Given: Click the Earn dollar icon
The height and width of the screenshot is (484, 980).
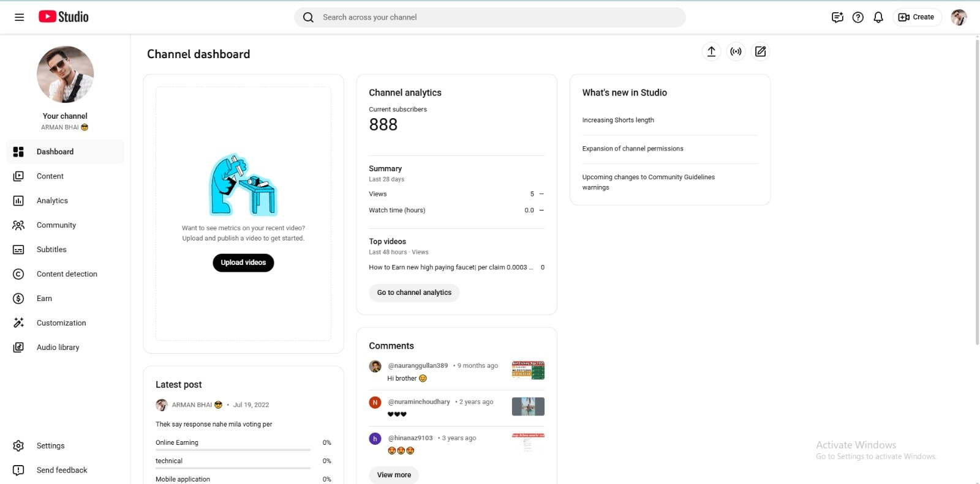Looking at the screenshot, I should tap(18, 299).
